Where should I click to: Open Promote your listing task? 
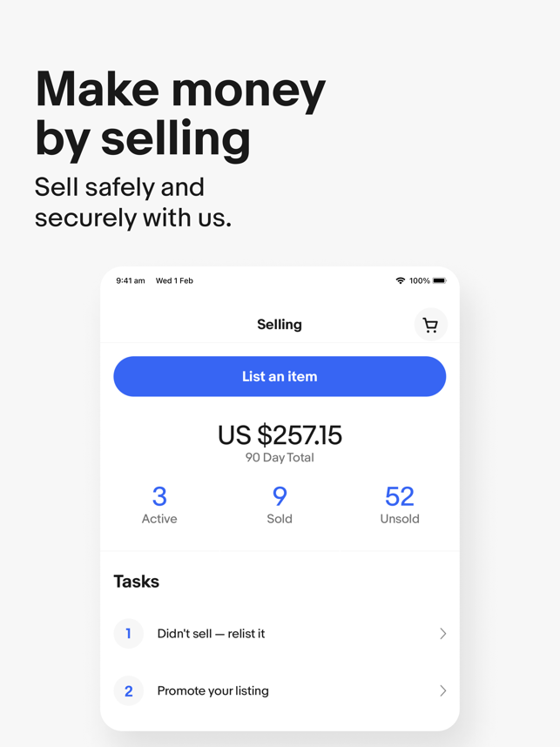pos(280,690)
